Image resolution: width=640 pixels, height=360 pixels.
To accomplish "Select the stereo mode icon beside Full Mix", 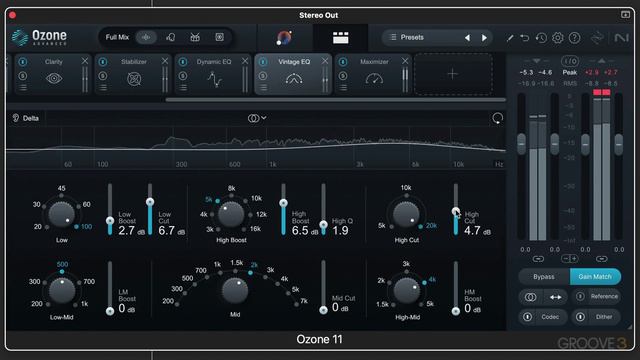I will (146, 37).
